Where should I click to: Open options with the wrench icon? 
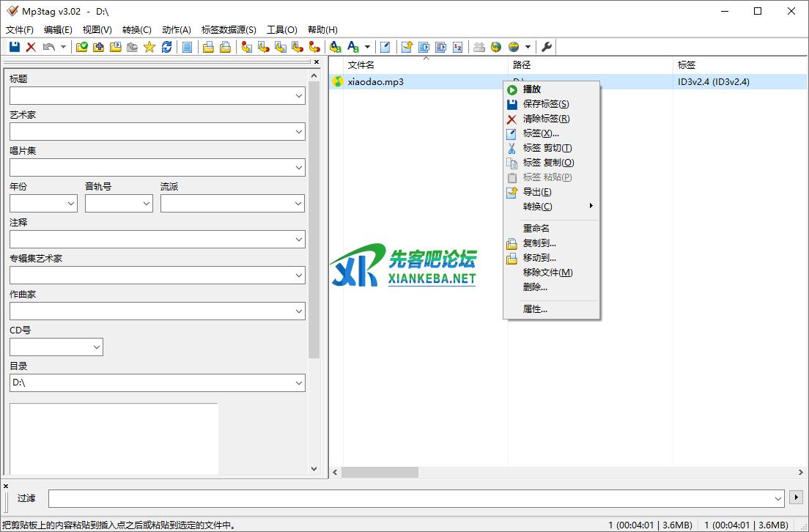tap(546, 47)
